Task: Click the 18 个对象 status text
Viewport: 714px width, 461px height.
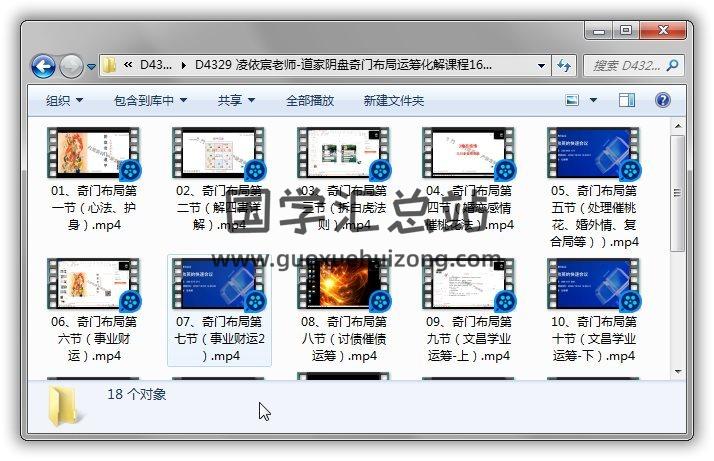Action: click(137, 394)
